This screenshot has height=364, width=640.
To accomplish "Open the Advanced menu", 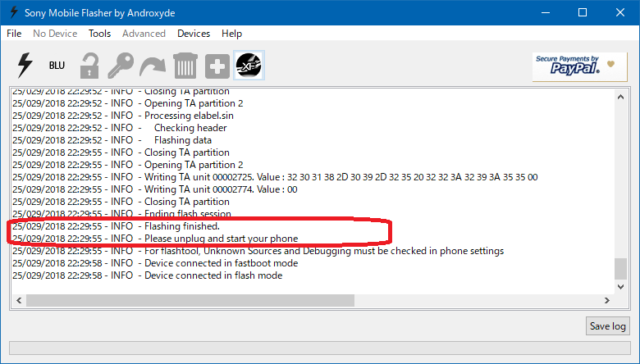I will click(144, 34).
